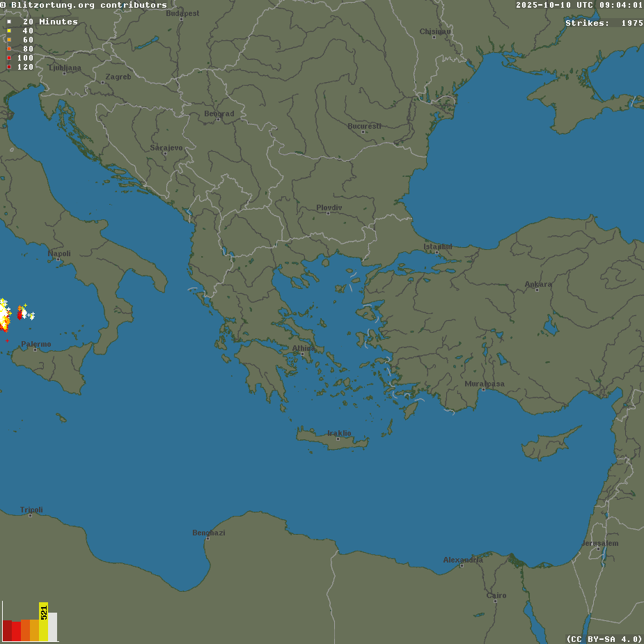
Task: Click the white histogram bar
Action: 52,627
